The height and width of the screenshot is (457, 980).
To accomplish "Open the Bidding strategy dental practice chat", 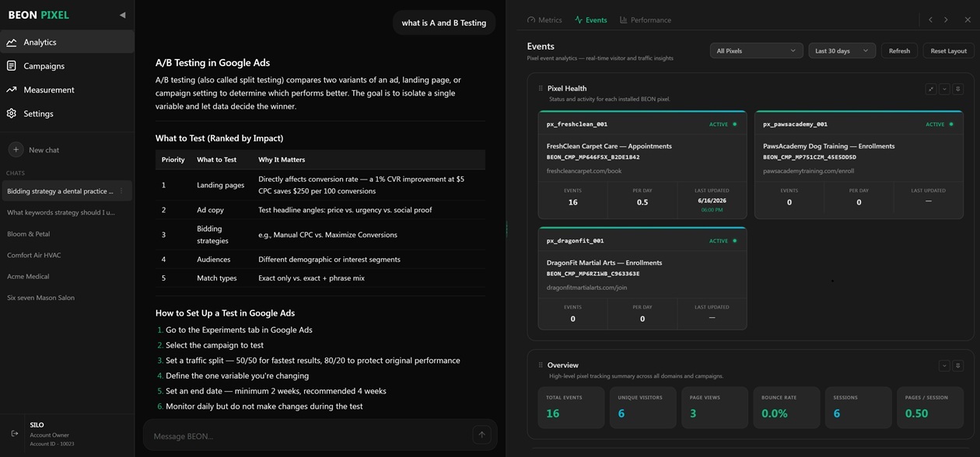I will click(60, 191).
